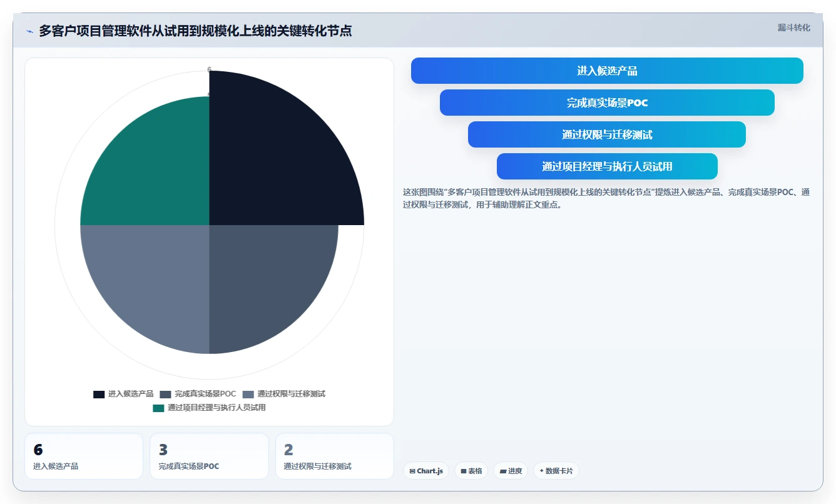Select the 漏斗转化 label in header

[x=793, y=28]
